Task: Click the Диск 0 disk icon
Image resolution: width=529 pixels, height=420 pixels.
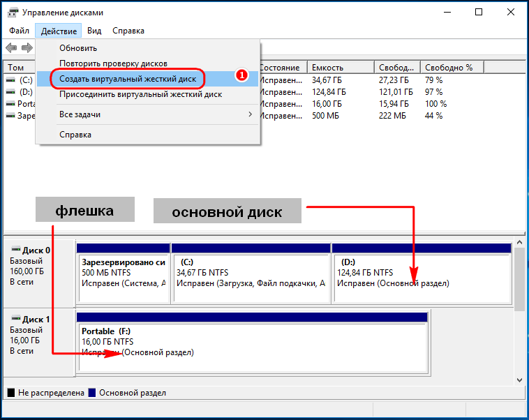Action: [x=16, y=249]
